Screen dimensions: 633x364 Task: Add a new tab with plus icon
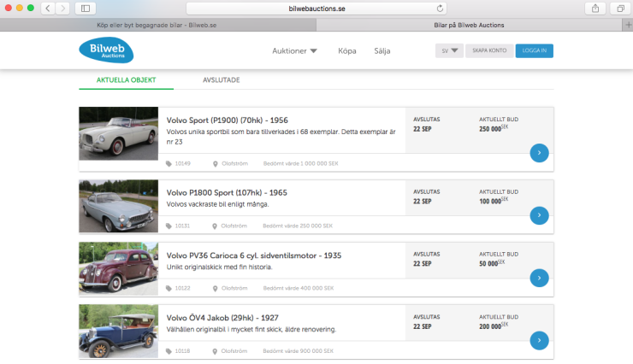[628, 25]
